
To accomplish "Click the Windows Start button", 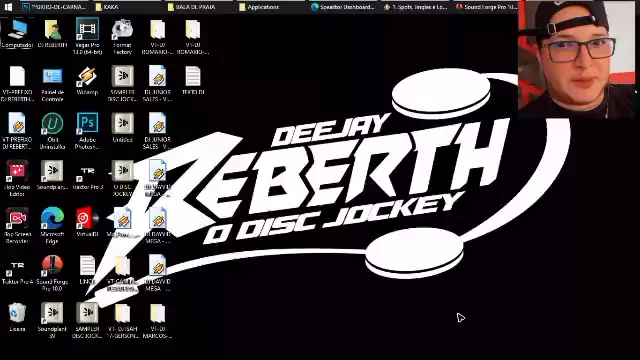I will [x=8, y=7].
